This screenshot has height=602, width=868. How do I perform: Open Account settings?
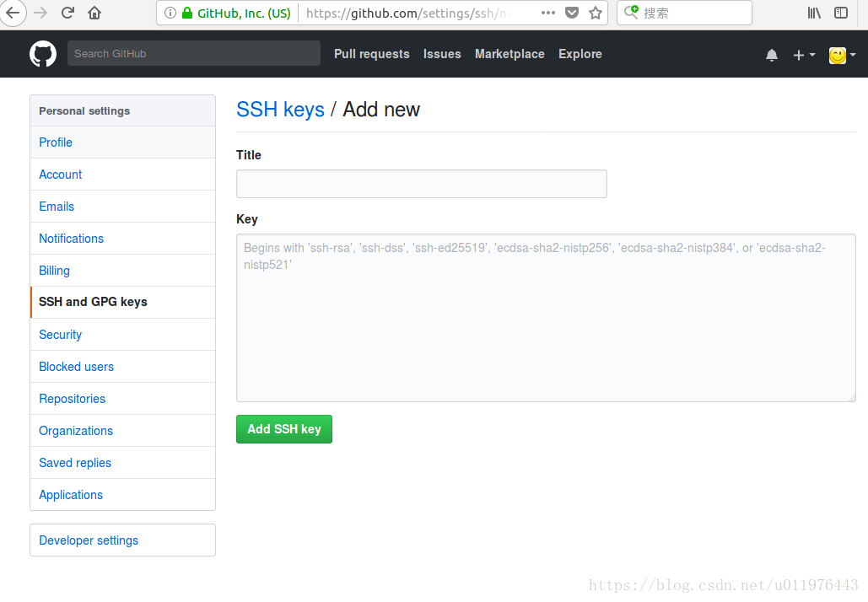122,175
